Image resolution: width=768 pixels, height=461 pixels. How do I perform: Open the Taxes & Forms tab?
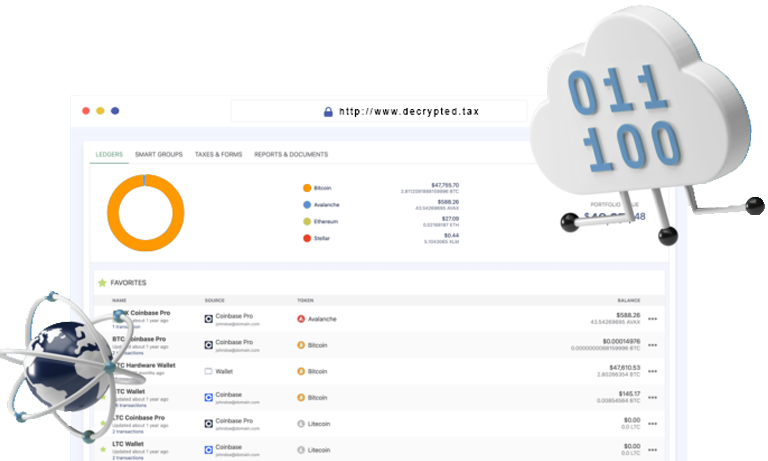(x=218, y=155)
